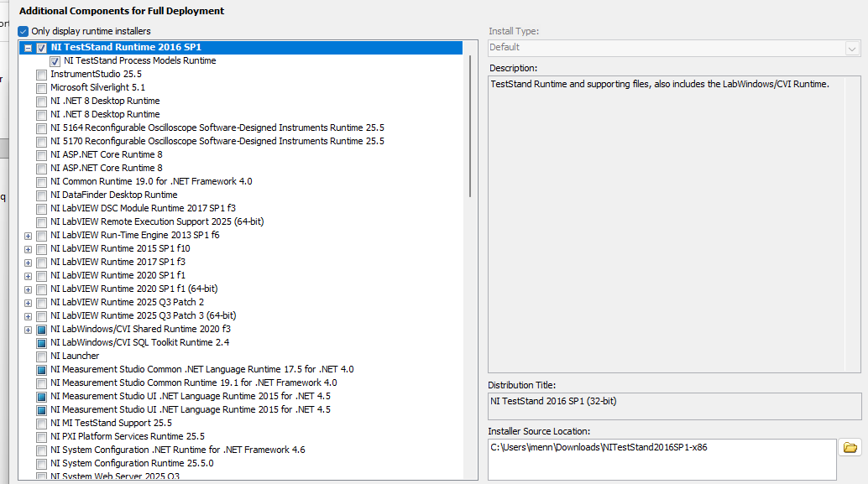This screenshot has height=484, width=868.
Task: Toggle the NI Launcher checkbox
Action: 41,356
